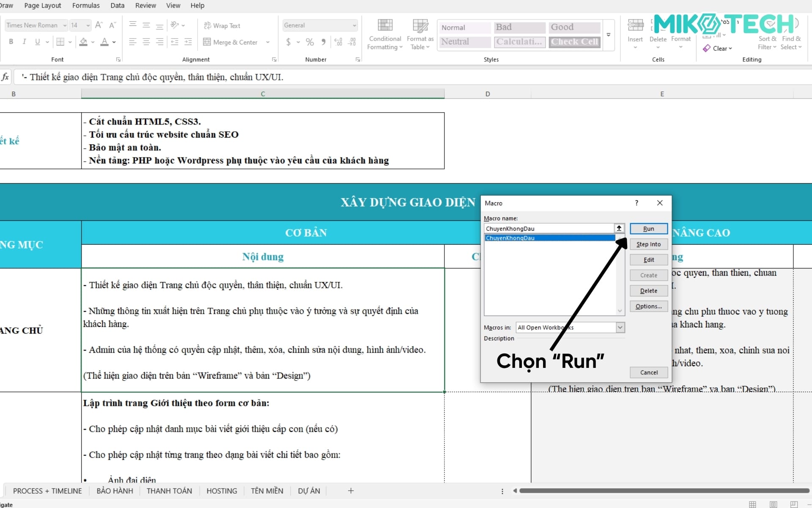
Task: Open the font name dropdown Times New Roman
Action: click(x=65, y=25)
